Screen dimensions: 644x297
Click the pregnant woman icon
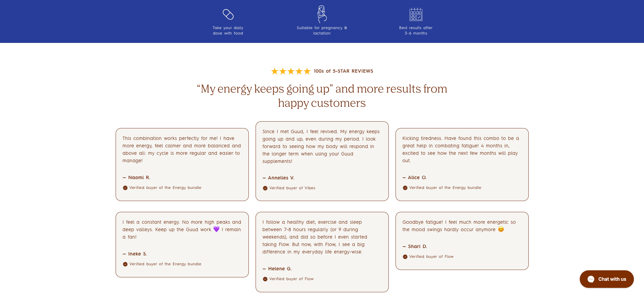[x=322, y=14]
